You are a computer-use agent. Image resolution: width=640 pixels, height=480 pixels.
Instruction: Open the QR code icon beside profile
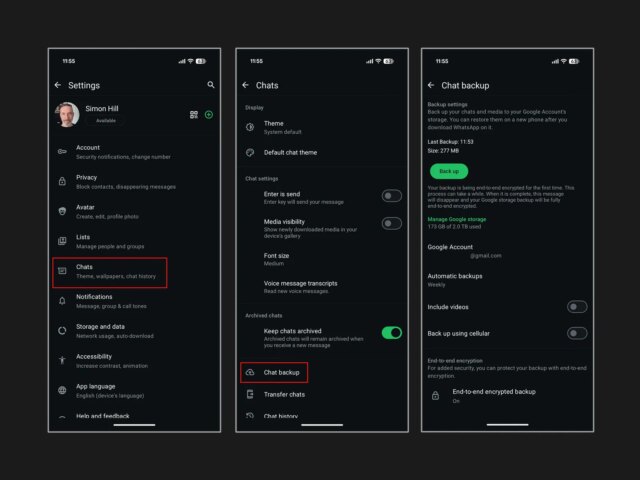click(x=194, y=115)
